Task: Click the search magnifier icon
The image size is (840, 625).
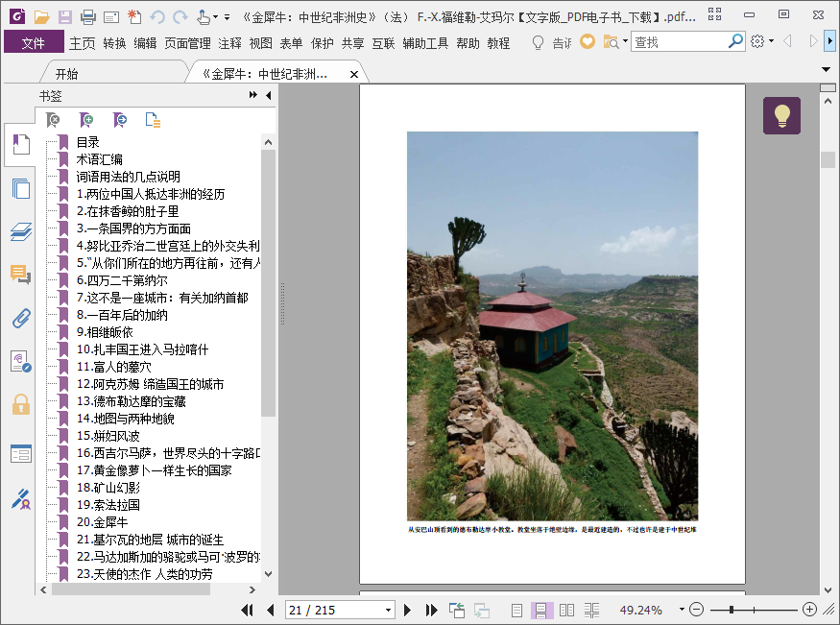Action: click(x=736, y=40)
